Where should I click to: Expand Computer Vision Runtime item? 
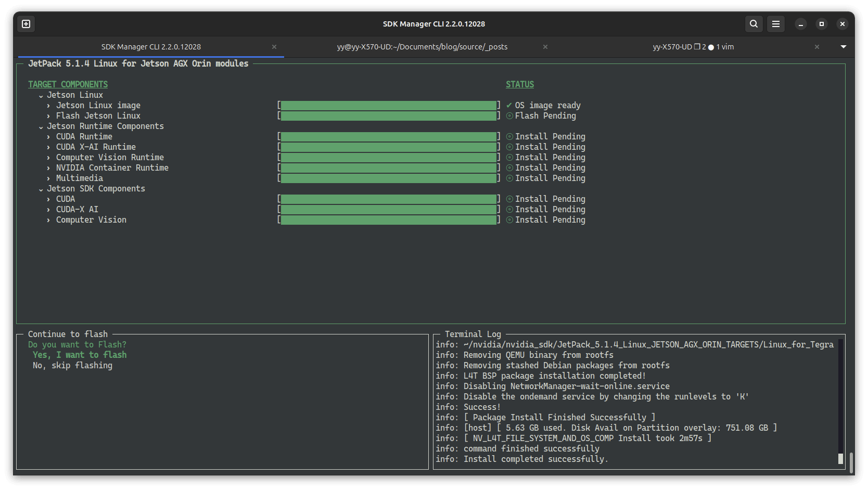coord(48,158)
